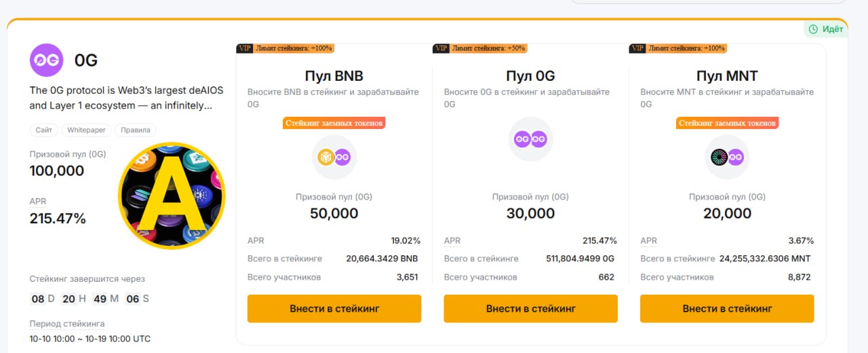Click the clock icon beside Идёт status
Image resolution: width=868 pixels, height=353 pixels.
tap(813, 29)
